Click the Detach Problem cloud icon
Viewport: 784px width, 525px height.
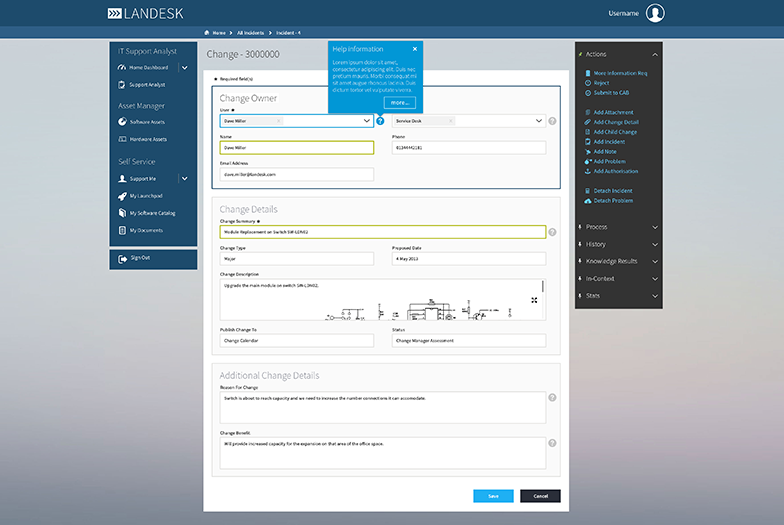587,201
